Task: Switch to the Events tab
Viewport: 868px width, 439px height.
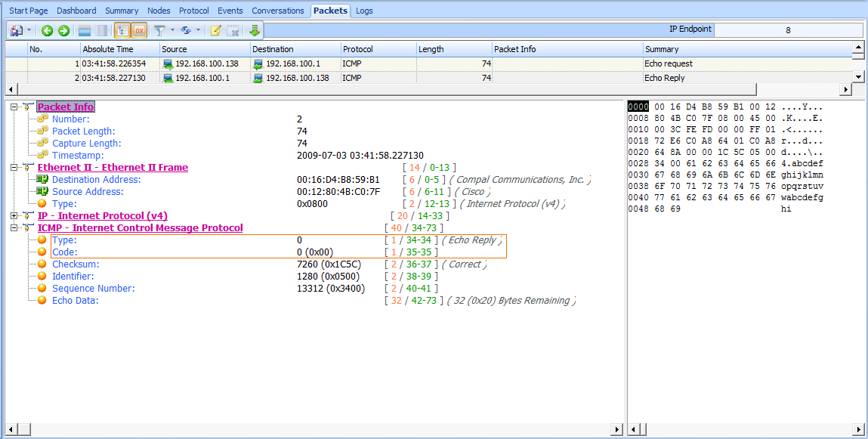Action: click(230, 11)
